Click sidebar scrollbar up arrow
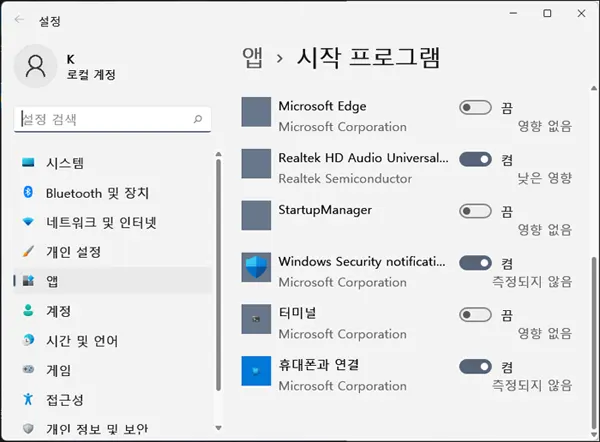 (218, 154)
